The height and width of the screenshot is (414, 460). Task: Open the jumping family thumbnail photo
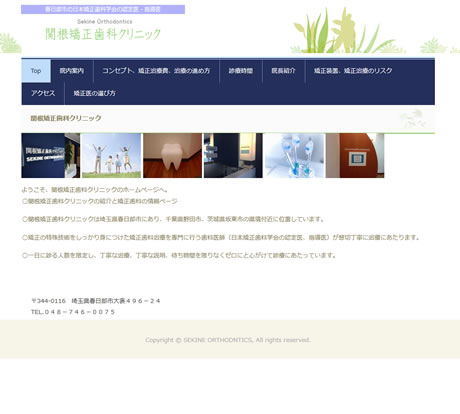[x=111, y=155]
